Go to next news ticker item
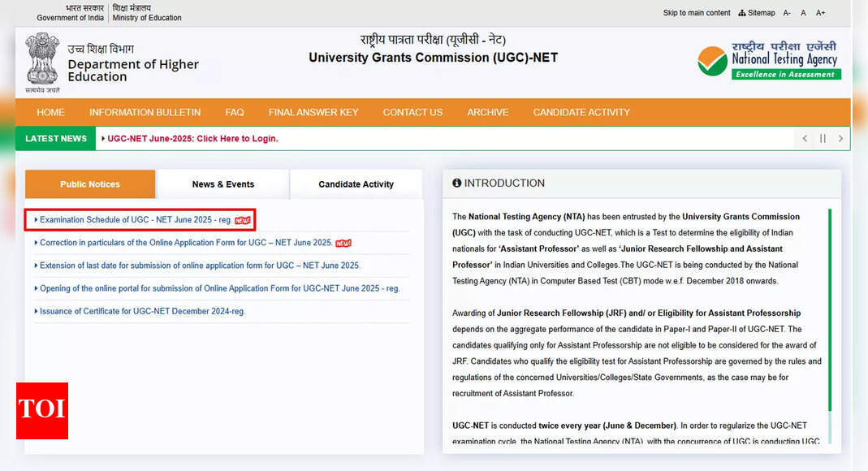This screenshot has width=868, height=471. click(840, 139)
